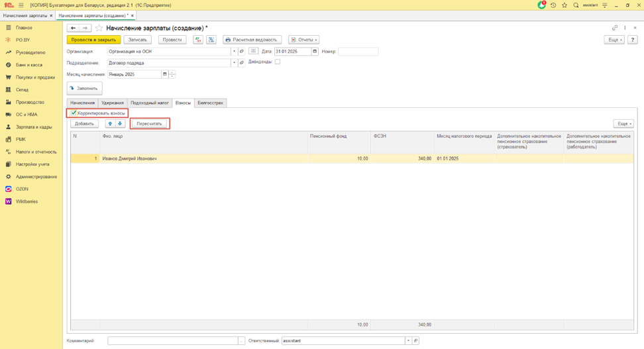Navigate forward with right arrow
Screen dimensions: 644x349
click(85, 28)
